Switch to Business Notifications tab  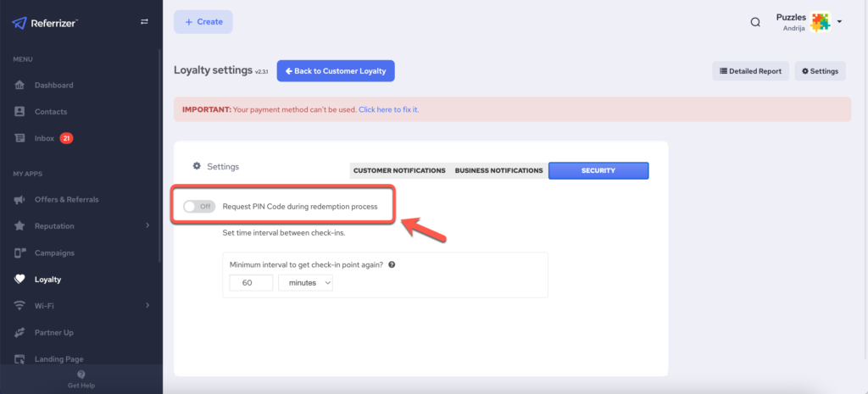tap(498, 170)
